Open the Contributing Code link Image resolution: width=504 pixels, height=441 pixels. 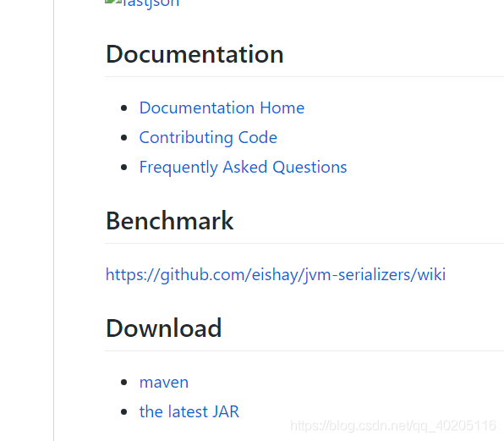tap(208, 138)
